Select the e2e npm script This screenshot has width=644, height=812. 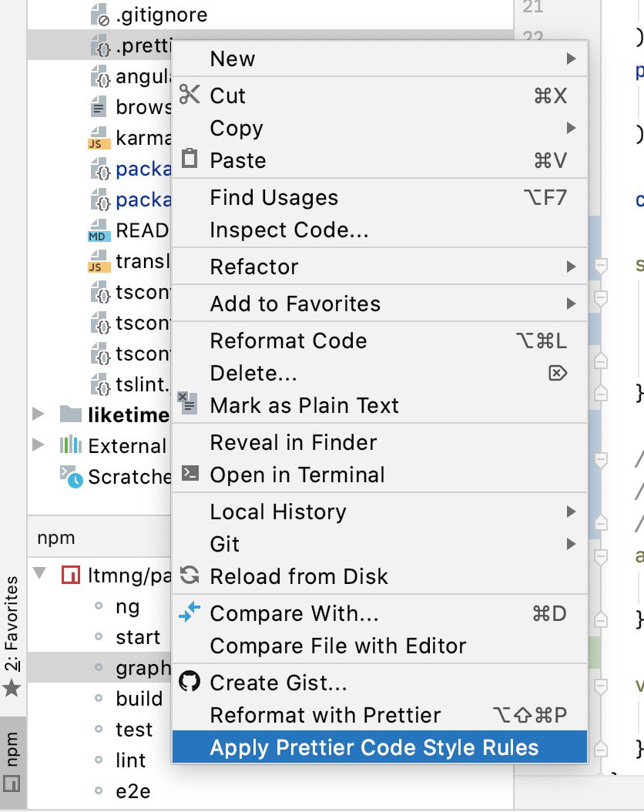pos(133,791)
